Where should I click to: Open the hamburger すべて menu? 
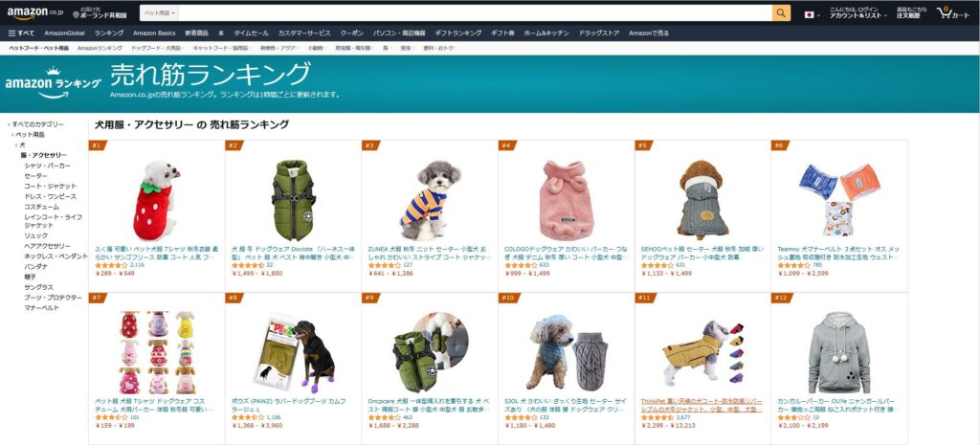(x=21, y=33)
